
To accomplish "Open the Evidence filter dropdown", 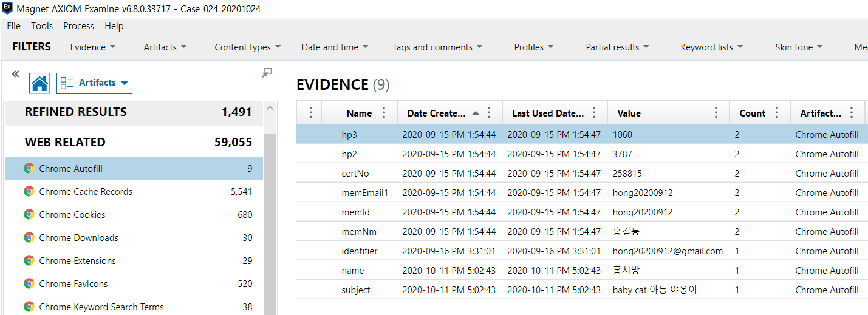I will click(x=93, y=47).
